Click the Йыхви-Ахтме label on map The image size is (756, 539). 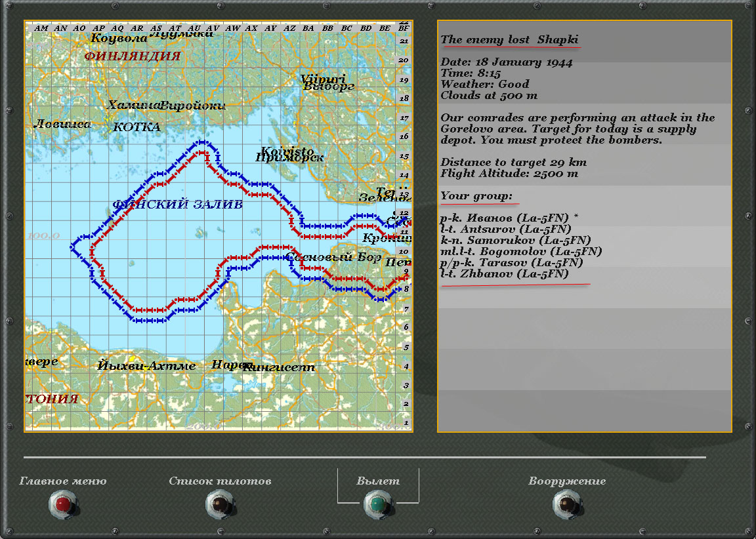(146, 366)
